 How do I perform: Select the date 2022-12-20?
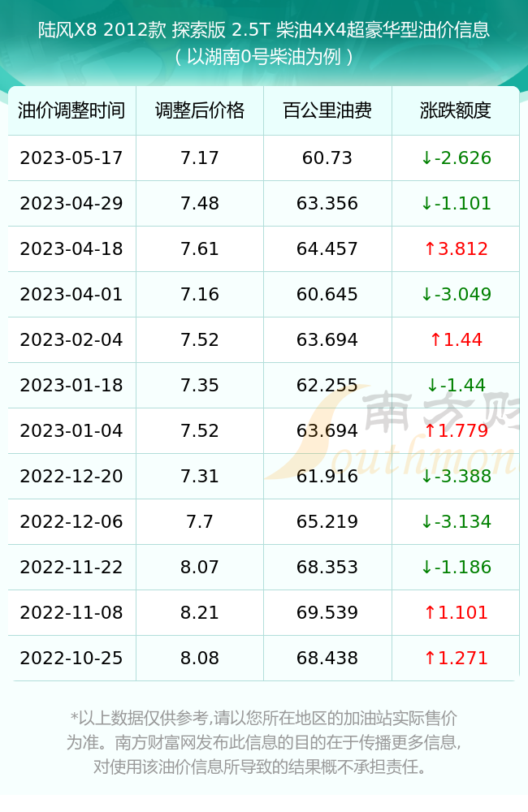71,477
